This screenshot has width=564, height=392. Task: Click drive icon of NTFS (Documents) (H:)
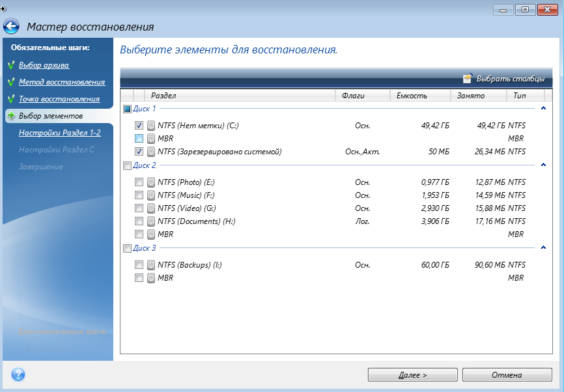151,221
